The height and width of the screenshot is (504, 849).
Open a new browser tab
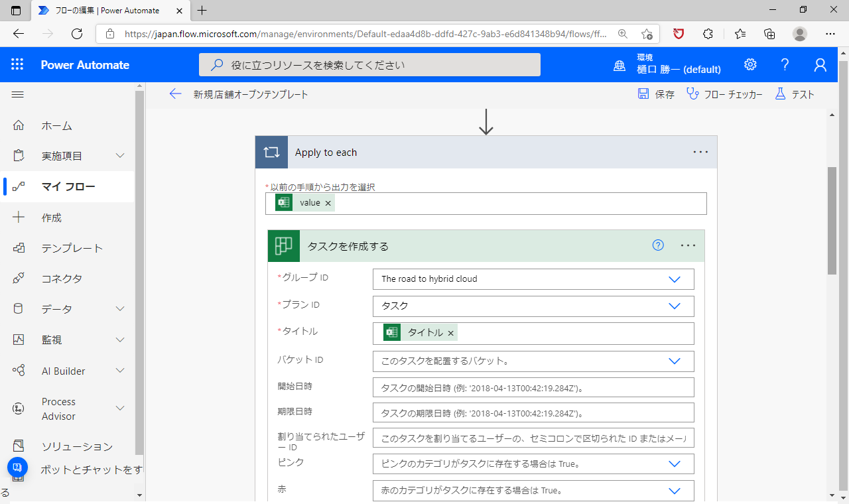[202, 10]
